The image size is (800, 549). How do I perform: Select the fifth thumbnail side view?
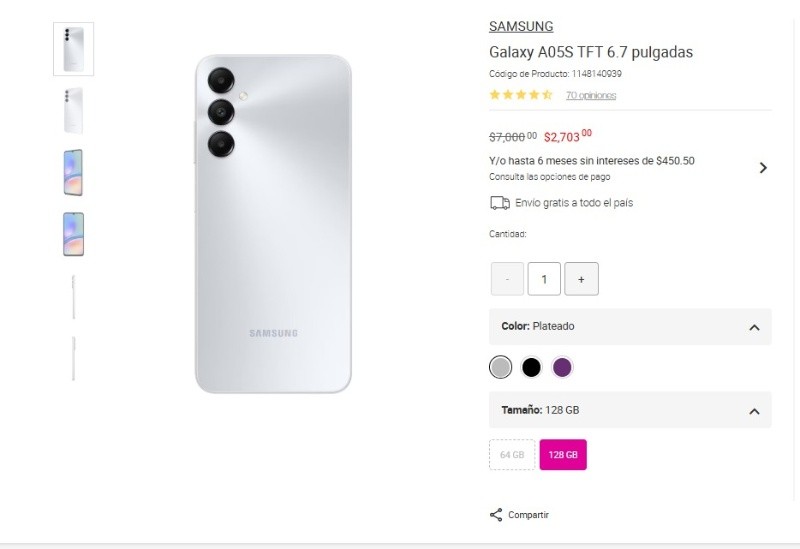coord(73,296)
